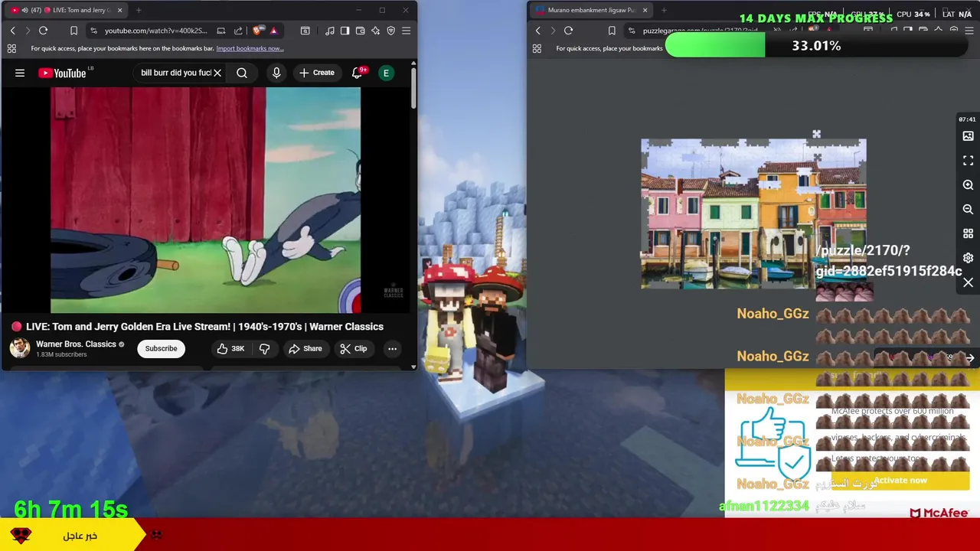This screenshot has height=551, width=980.
Task: Click the youtube.com address bar
Action: pos(155,31)
